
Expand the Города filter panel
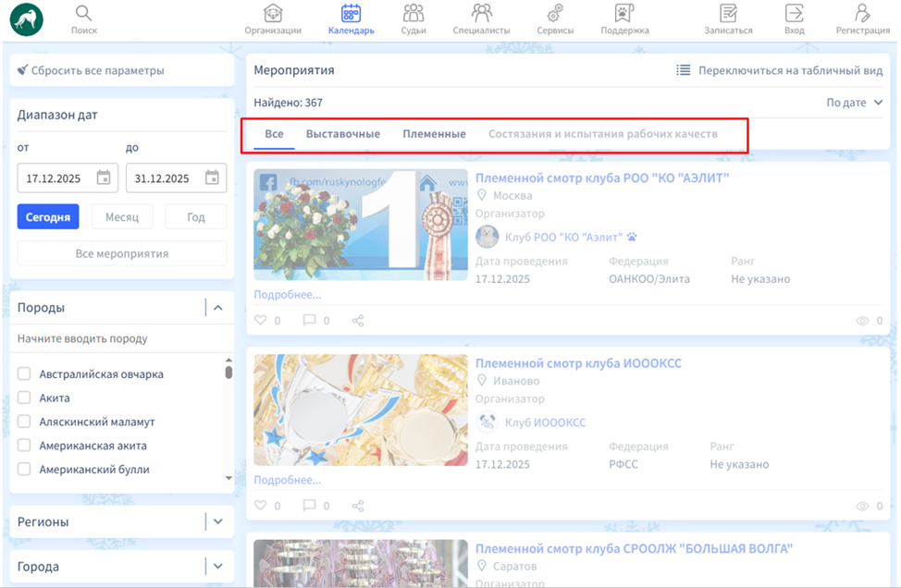(x=217, y=567)
